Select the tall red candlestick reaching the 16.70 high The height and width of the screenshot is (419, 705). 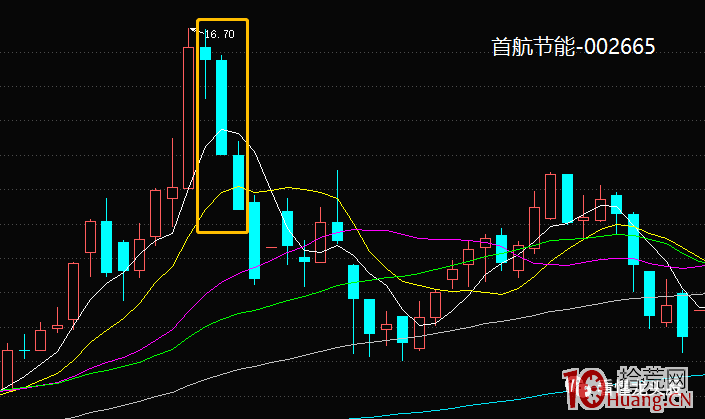point(189,109)
